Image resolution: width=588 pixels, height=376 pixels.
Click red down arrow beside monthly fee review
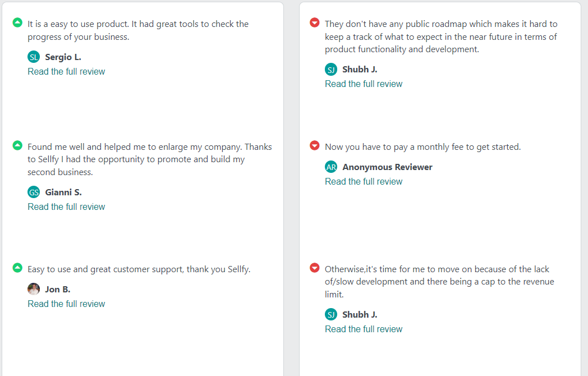tap(315, 145)
